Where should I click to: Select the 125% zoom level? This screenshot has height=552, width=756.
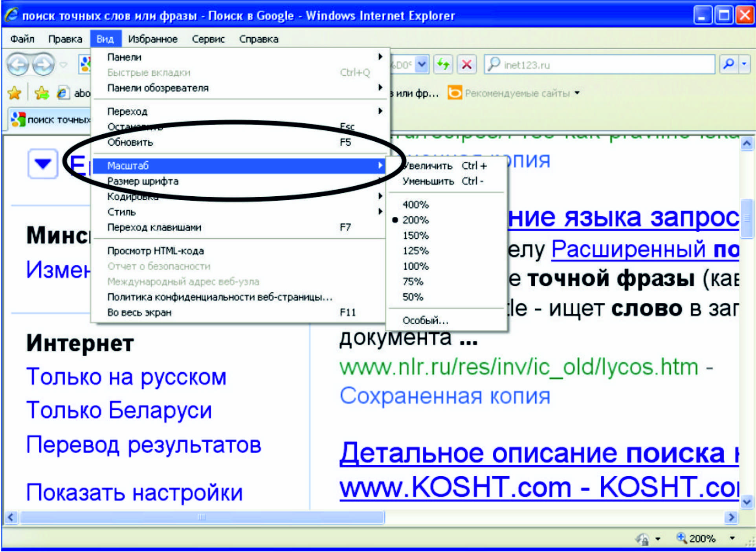[x=415, y=250]
